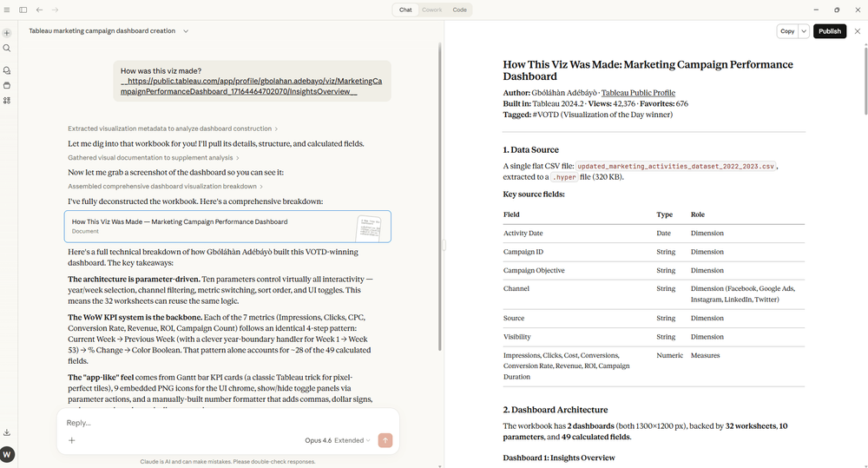Open the Opus 4.6 Extended model selector
The image size is (868, 468).
(339, 440)
